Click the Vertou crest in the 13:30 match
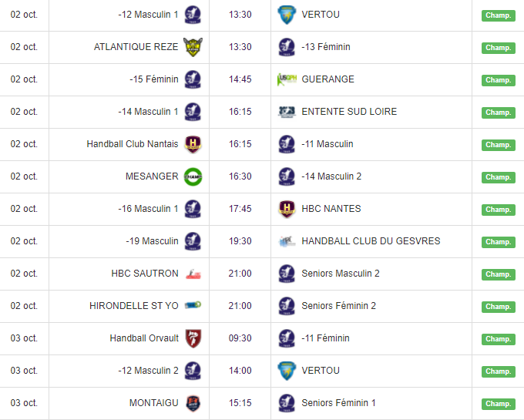Screen dimensions: 524x420 point(287,15)
